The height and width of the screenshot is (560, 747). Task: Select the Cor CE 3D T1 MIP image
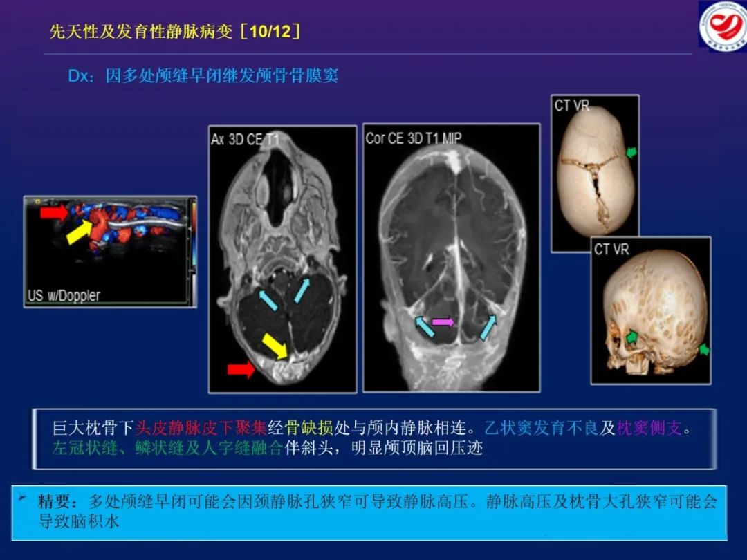coord(452,258)
